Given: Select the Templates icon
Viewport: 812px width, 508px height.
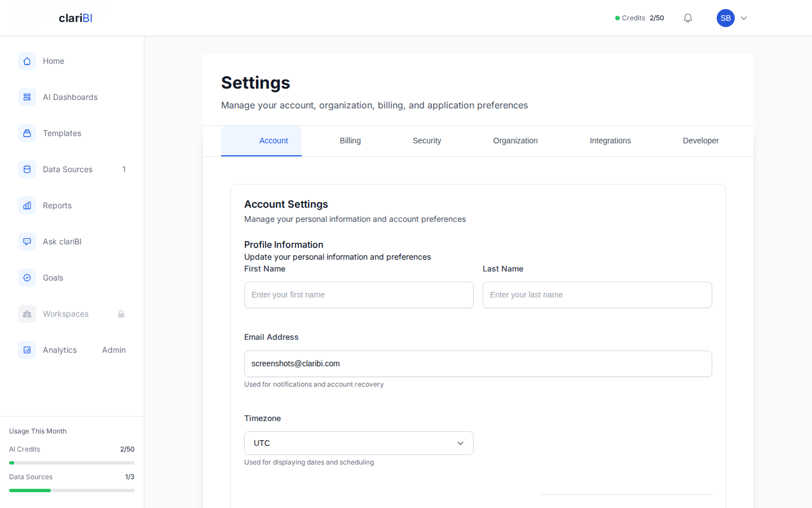Looking at the screenshot, I should [x=27, y=133].
